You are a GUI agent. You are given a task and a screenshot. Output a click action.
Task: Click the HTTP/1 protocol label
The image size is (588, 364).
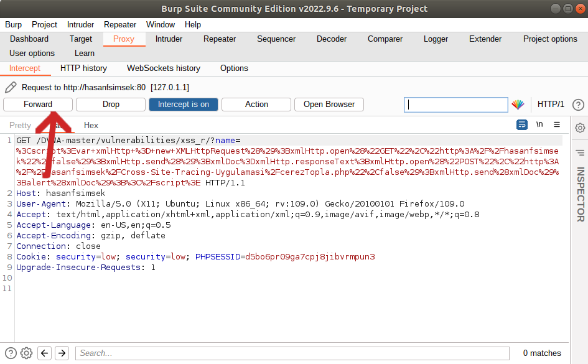(x=551, y=104)
